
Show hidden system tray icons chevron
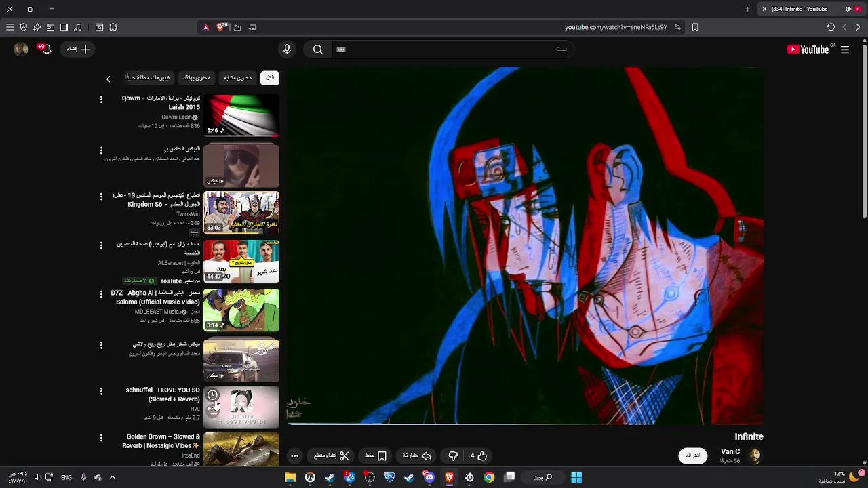coord(113,477)
